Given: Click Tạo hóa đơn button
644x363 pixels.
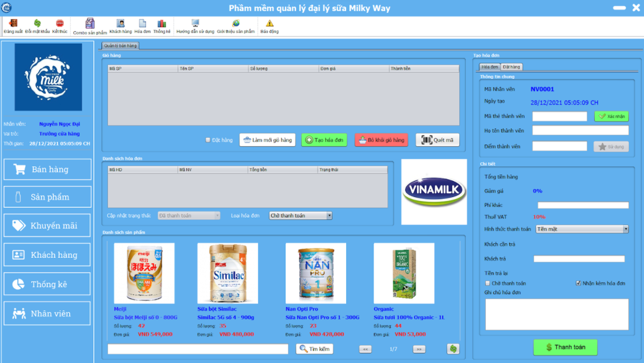Looking at the screenshot, I should point(325,140).
